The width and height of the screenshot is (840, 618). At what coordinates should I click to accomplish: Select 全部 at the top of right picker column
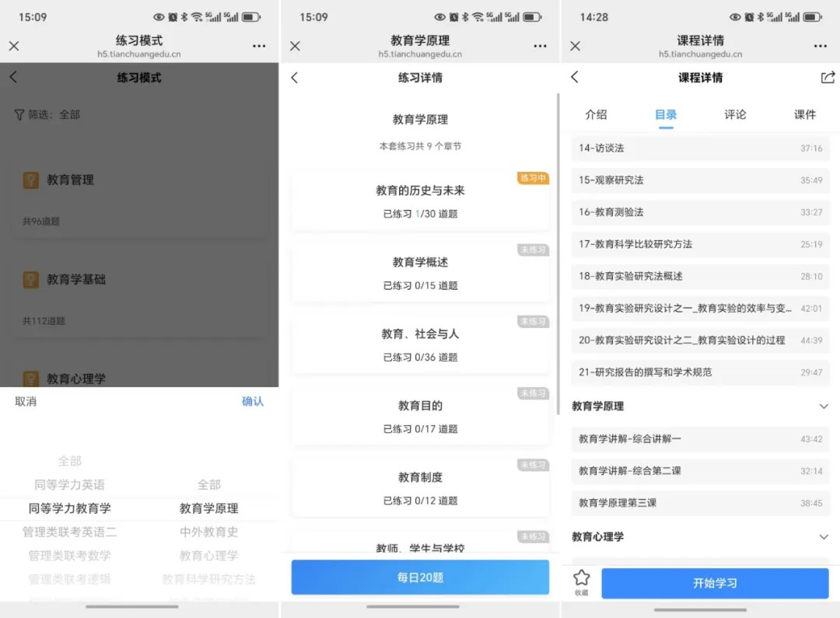pyautogui.click(x=208, y=484)
